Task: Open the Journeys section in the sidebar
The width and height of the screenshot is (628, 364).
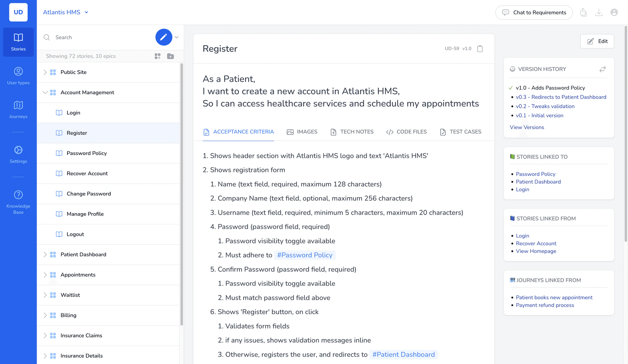Action: pyautogui.click(x=18, y=109)
